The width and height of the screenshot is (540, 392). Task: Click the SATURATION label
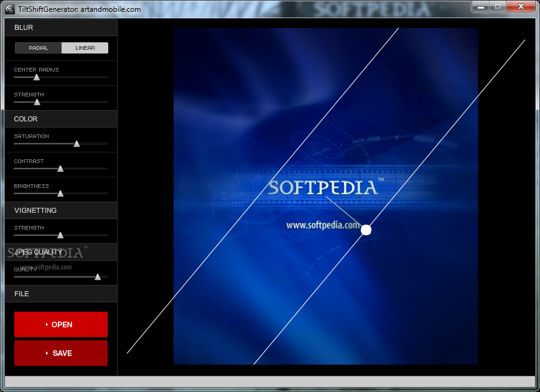31,136
